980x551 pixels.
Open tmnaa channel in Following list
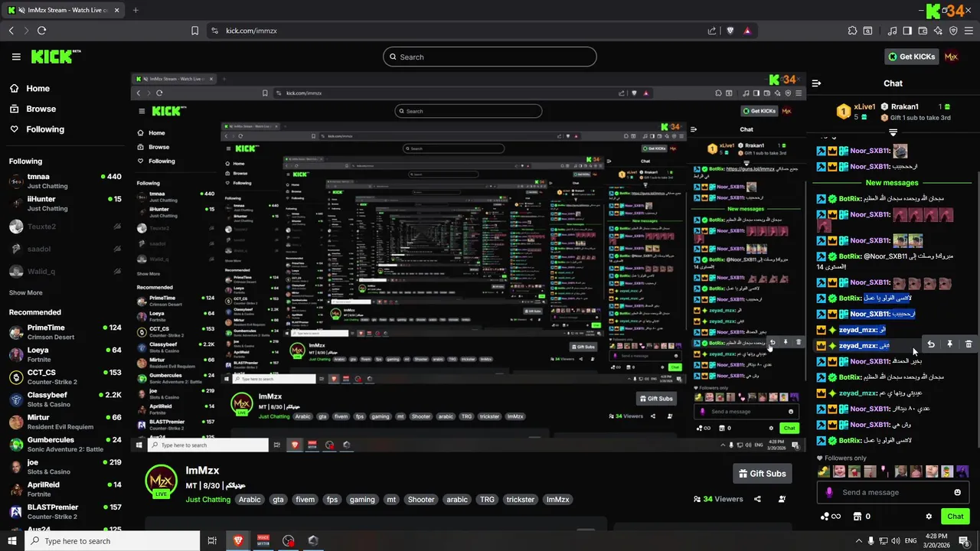click(x=65, y=181)
